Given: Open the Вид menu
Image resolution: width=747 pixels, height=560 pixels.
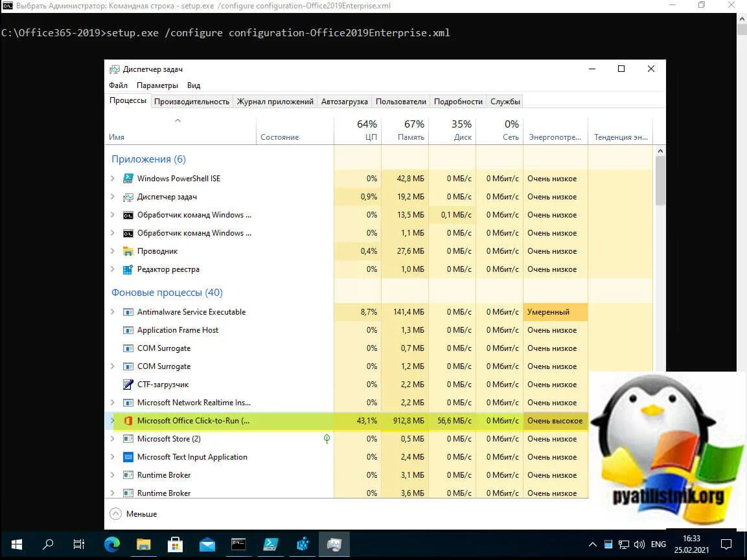Looking at the screenshot, I should (194, 85).
